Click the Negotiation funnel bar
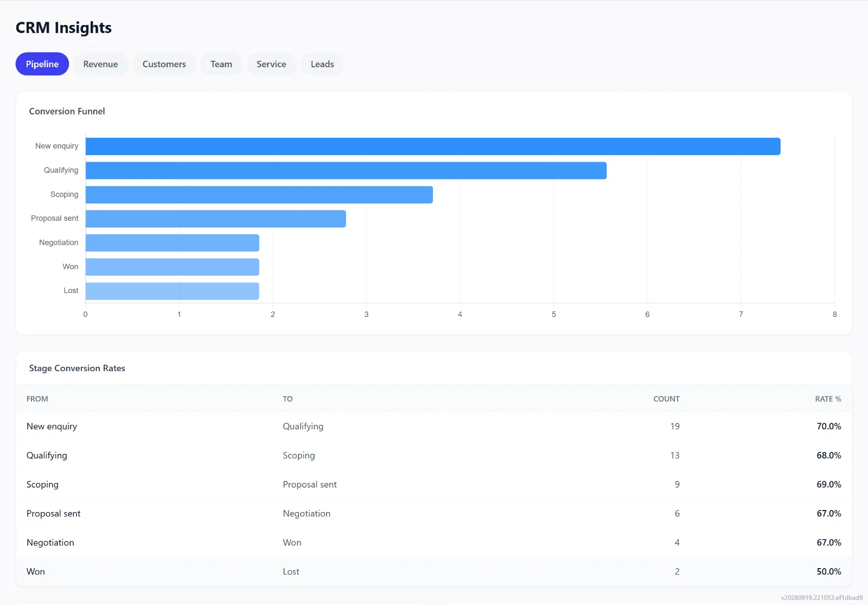This screenshot has height=605, width=868. click(173, 243)
